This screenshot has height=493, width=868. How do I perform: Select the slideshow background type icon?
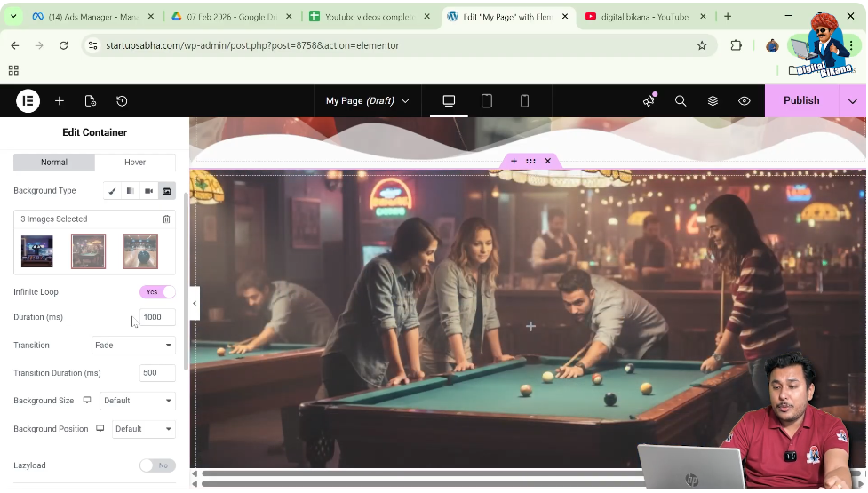166,191
